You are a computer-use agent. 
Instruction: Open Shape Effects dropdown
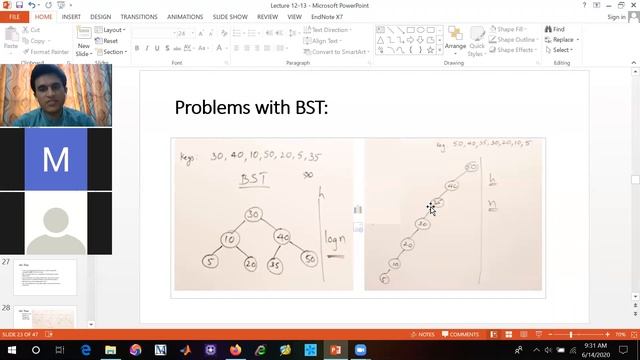513,49
